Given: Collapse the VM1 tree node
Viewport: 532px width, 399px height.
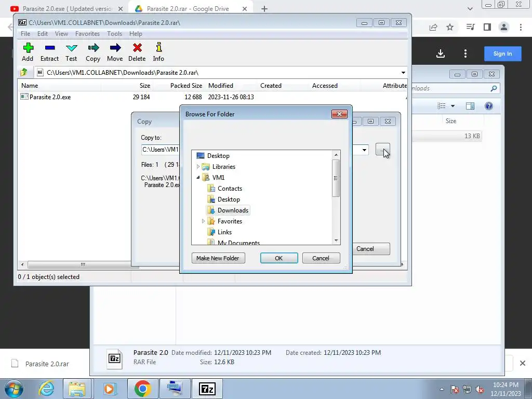Looking at the screenshot, I should [198, 178].
